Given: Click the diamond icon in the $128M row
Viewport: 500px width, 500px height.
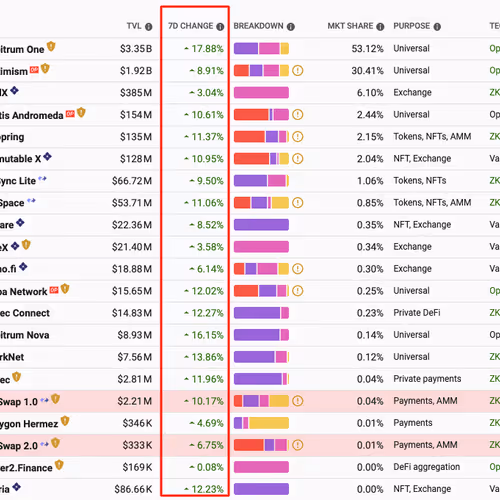Looking at the screenshot, I should point(48,156).
